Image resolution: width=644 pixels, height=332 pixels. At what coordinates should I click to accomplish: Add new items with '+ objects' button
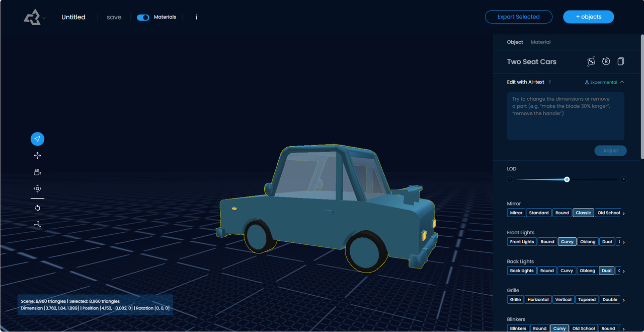(589, 17)
